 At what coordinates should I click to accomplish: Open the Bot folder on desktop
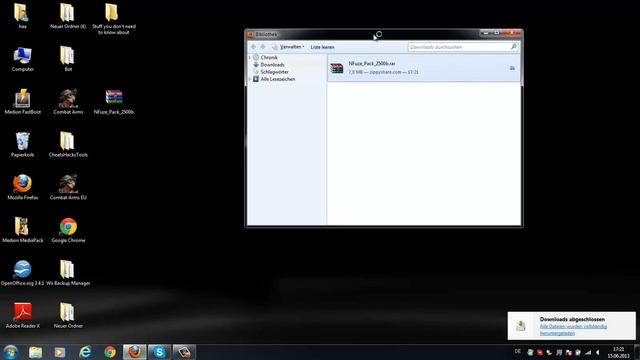click(x=68, y=59)
